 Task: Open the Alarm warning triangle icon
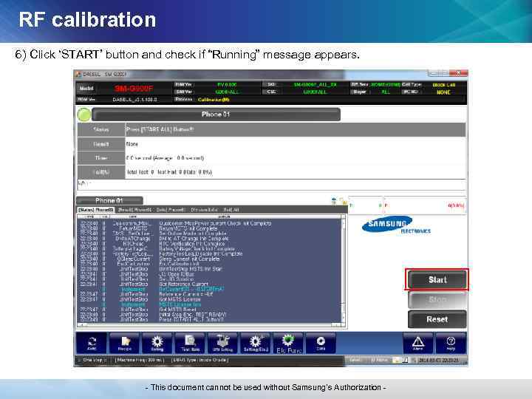click(418, 343)
